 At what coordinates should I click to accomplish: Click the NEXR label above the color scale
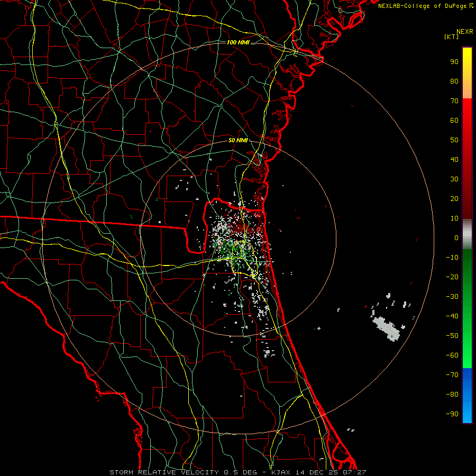point(465,32)
